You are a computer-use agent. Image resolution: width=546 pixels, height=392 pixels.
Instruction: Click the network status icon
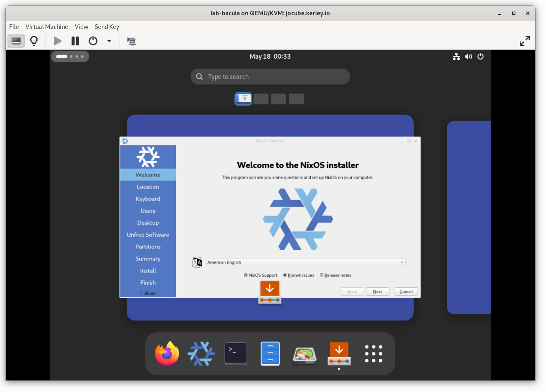[x=456, y=57]
